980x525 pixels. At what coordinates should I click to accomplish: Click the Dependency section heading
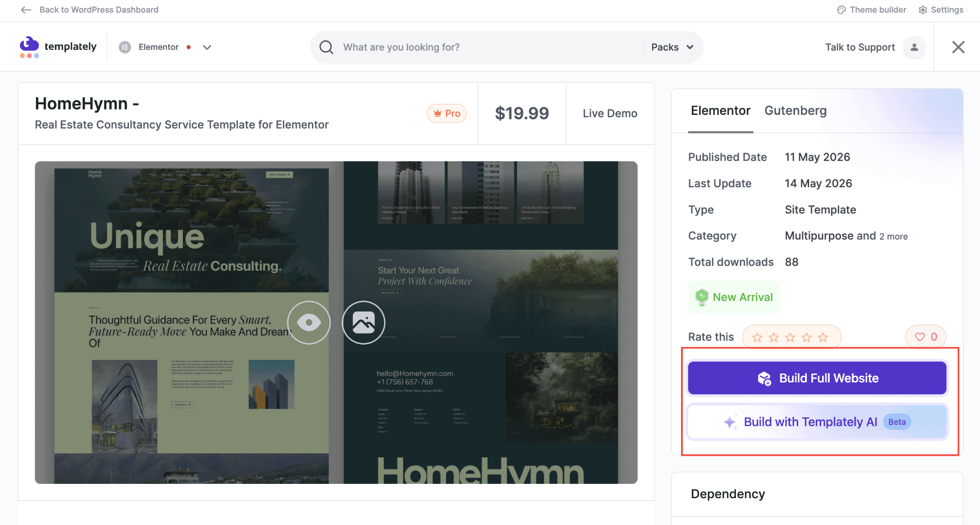(728, 494)
